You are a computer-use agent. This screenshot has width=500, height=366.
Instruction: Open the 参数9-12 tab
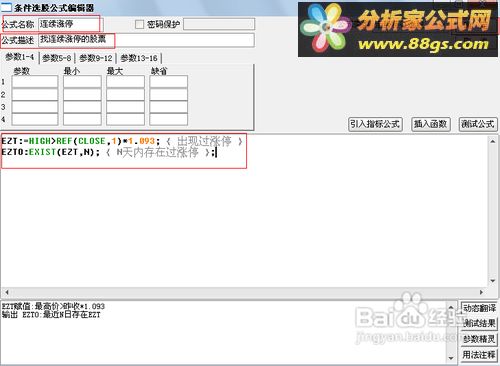96,58
